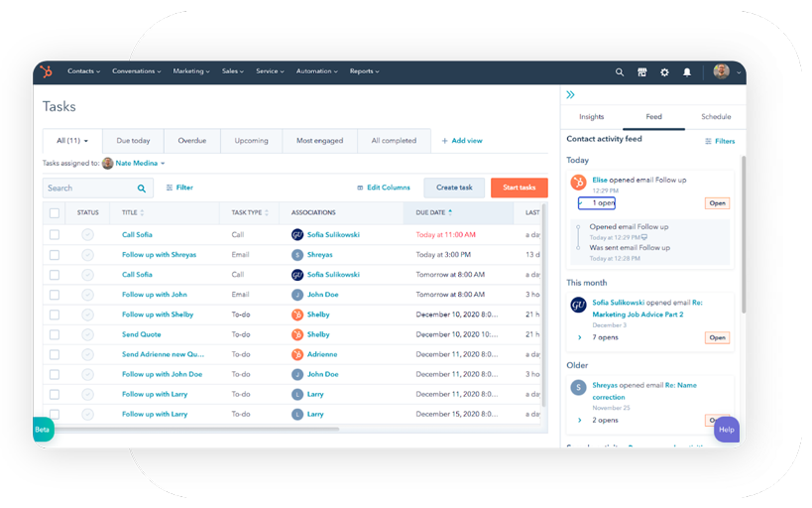This screenshot has width=812, height=508.
Task: Collapse the sidebar with double-chevron icon
Action: 570,95
